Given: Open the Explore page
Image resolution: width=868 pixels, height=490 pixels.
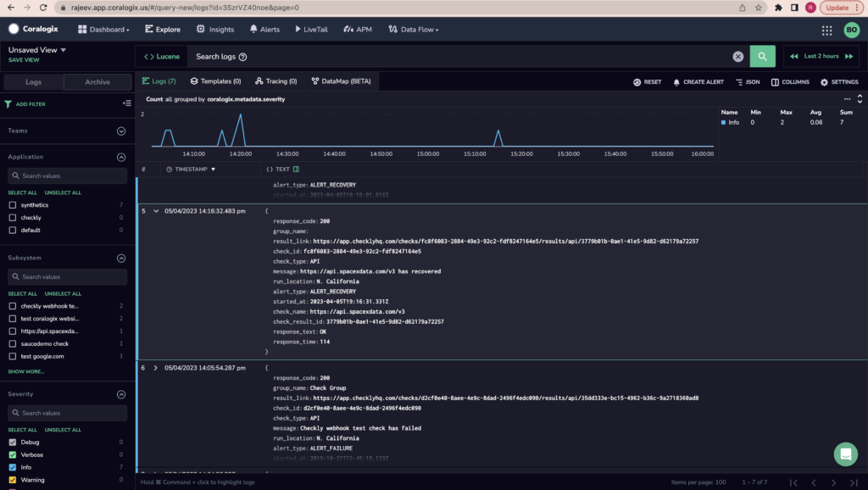Looking at the screenshot, I should pos(163,30).
